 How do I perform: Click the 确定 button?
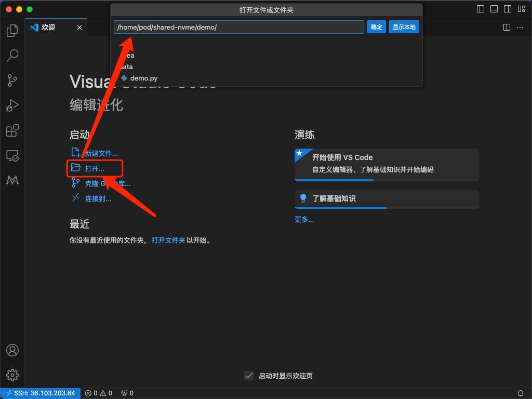[376, 27]
